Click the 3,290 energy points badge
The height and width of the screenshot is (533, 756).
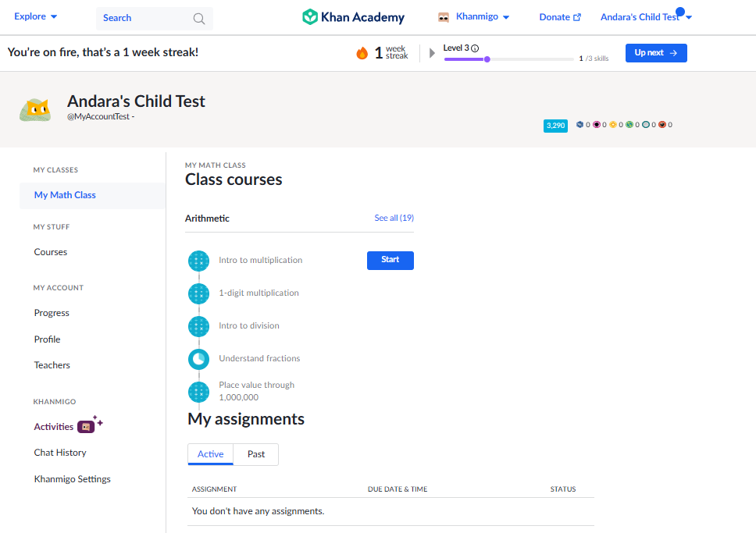point(555,126)
